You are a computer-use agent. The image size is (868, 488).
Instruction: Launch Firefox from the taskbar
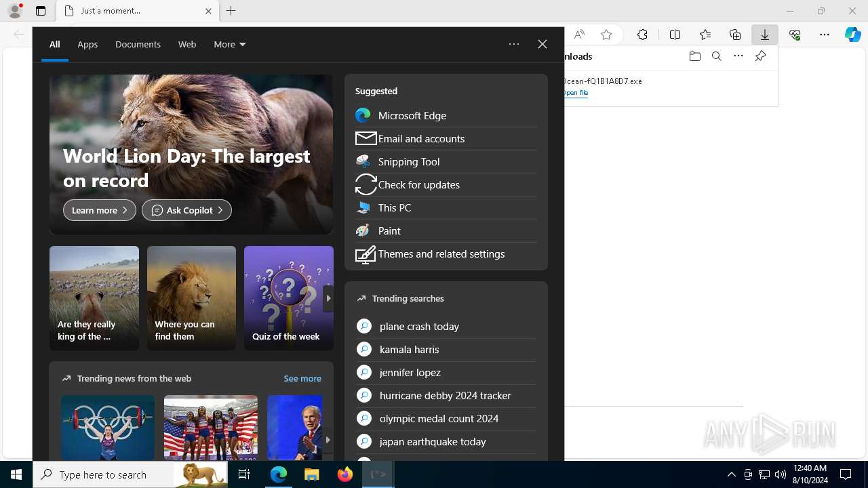pos(344,474)
